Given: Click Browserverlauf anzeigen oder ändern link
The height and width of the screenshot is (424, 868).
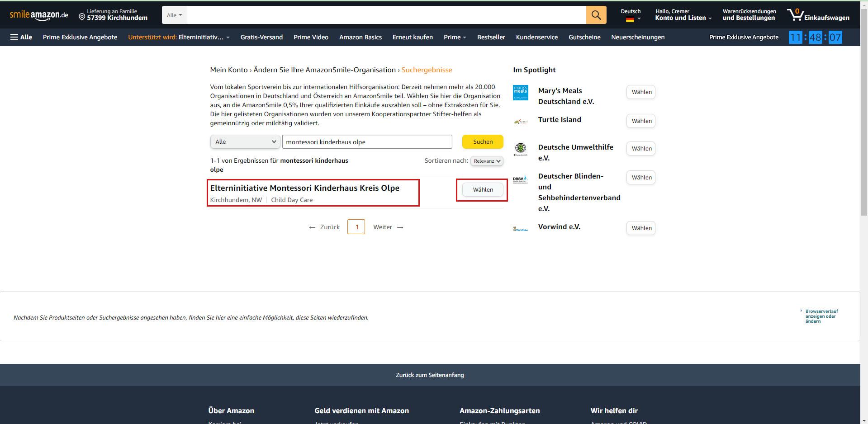Looking at the screenshot, I should point(821,316).
